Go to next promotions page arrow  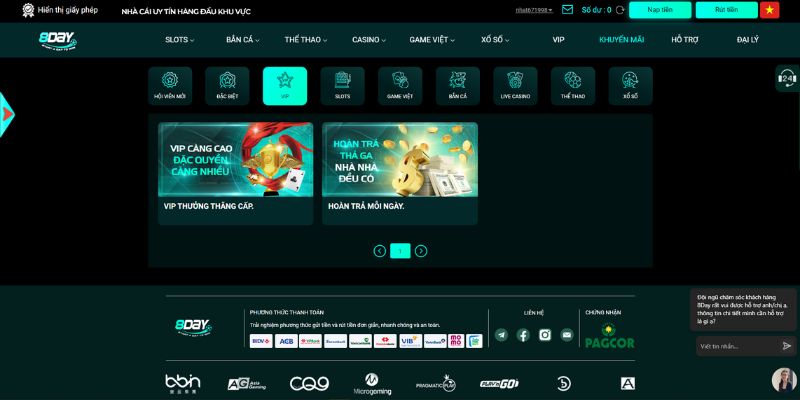[421, 251]
